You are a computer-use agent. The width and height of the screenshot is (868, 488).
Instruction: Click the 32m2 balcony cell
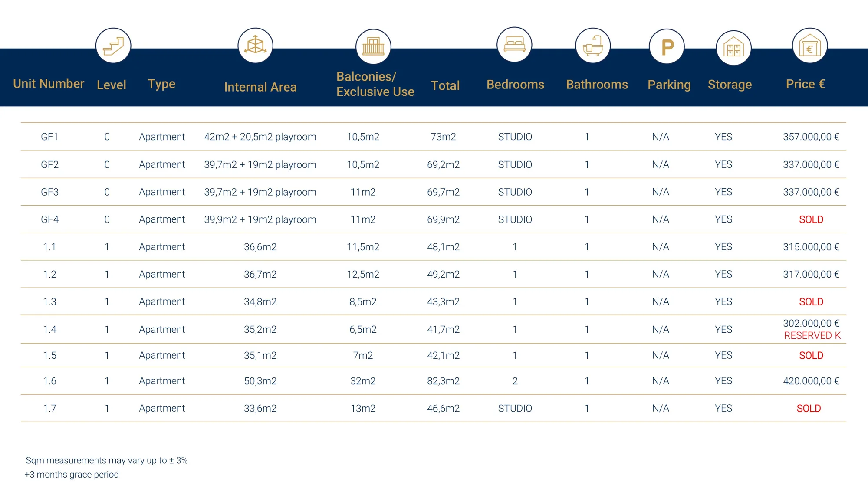363,381
